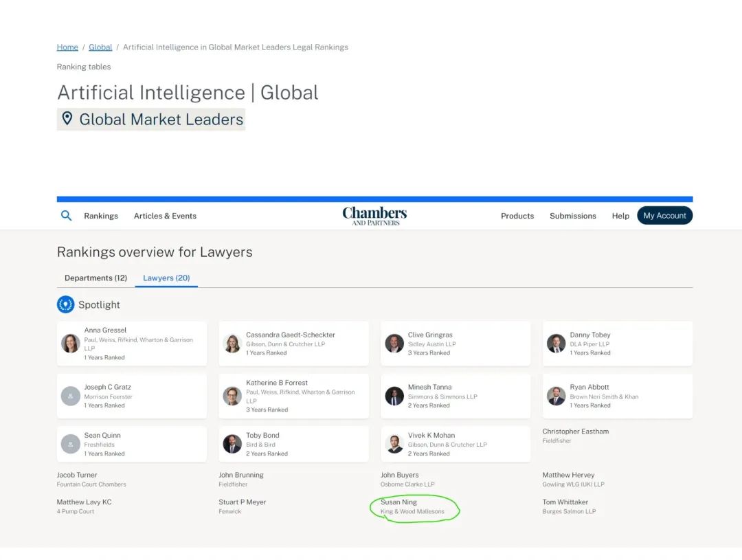This screenshot has height=560, width=742.
Task: Click "Sidley Austin LLP" firm text
Action: coord(431,344)
